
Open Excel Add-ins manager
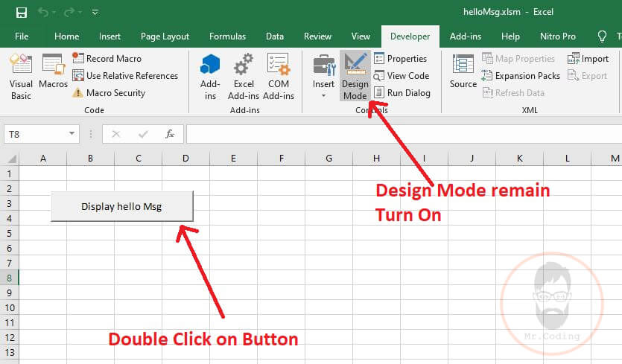244,77
